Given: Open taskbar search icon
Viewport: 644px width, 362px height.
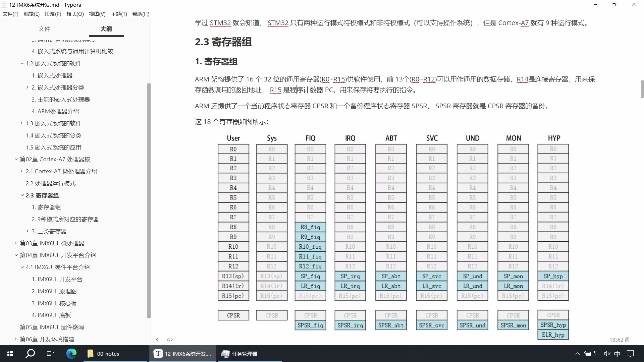Looking at the screenshot, I should [30, 354].
